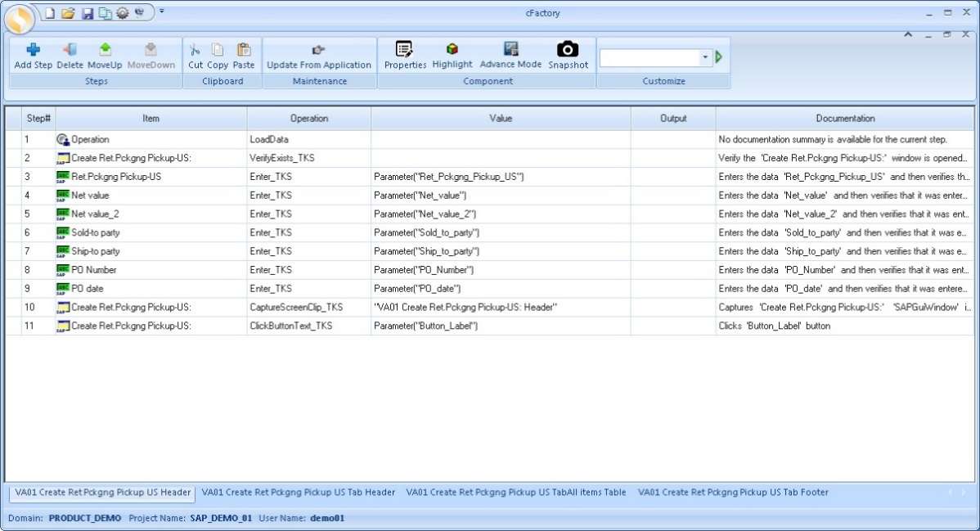Sort by the Item column header
This screenshot has width=980, height=531.
(x=151, y=118)
